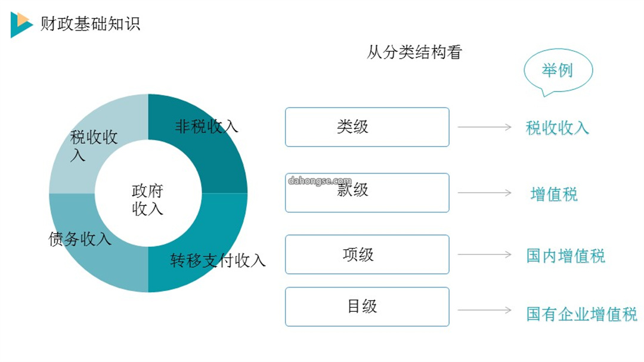Select the 目级 box
The width and height of the screenshot is (644, 362).
(x=367, y=307)
